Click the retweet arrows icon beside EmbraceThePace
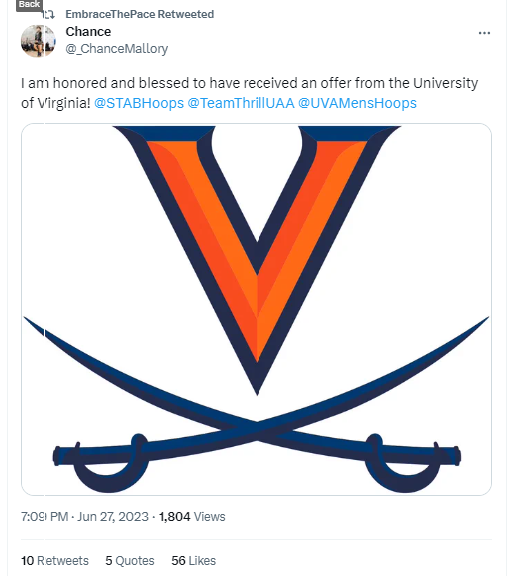 pos(48,15)
